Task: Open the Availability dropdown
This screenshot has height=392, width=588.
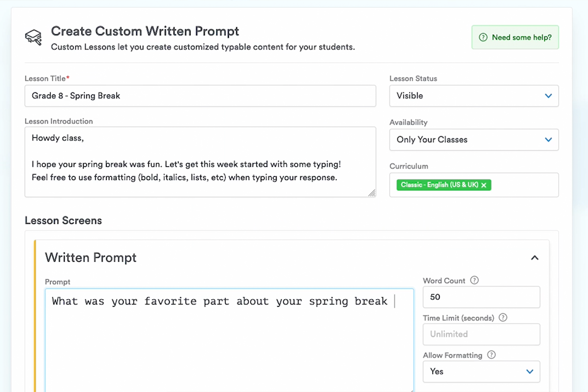Action: [474, 140]
